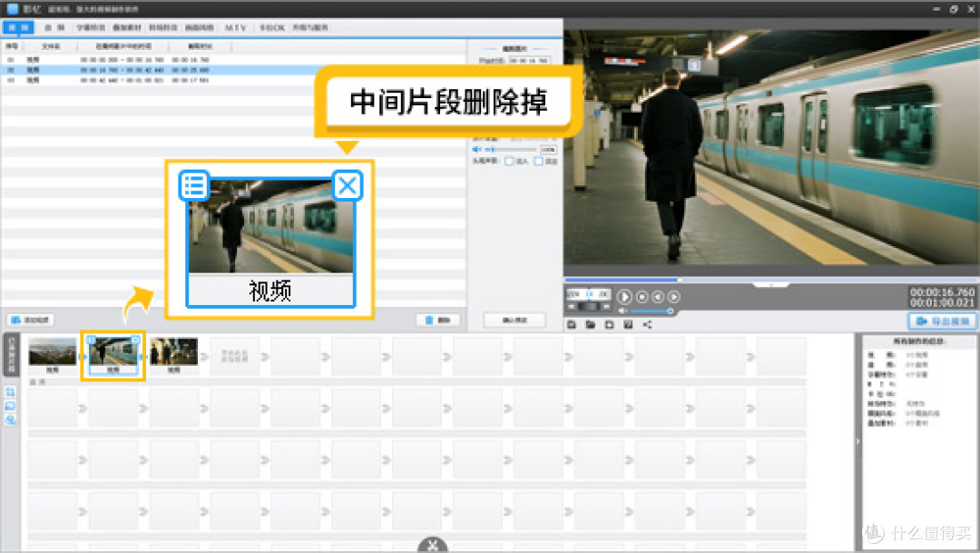Image resolution: width=980 pixels, height=553 pixels.
Task: Select clip row 03 in the video list
Action: pos(233,80)
